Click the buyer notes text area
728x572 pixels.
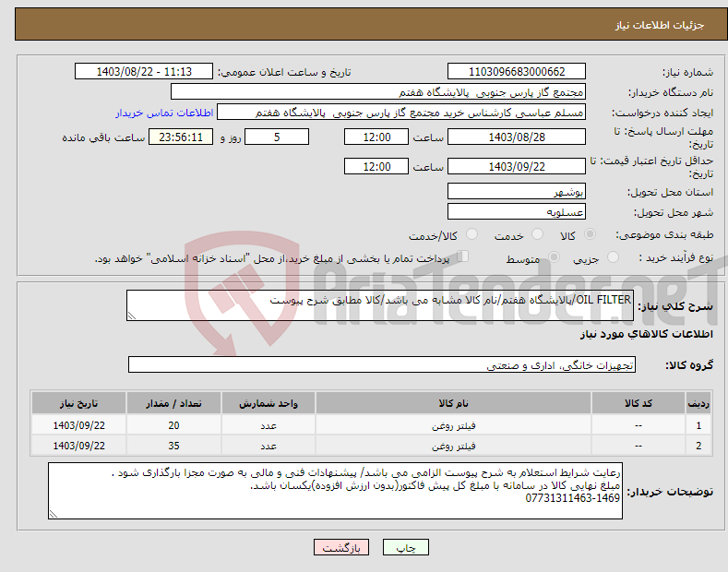(x=335, y=491)
